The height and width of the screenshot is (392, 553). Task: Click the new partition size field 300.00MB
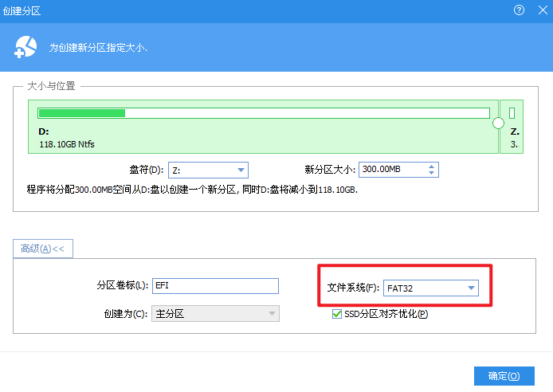pos(391,170)
